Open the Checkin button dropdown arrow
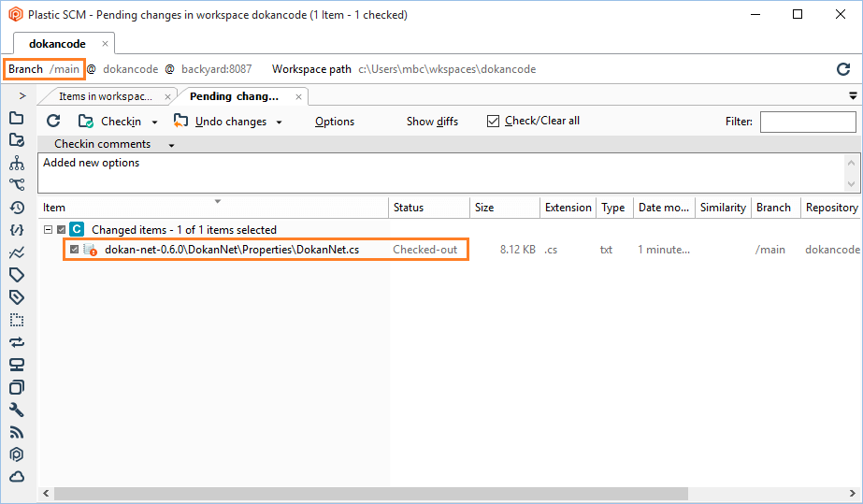This screenshot has width=863, height=504. [154, 122]
